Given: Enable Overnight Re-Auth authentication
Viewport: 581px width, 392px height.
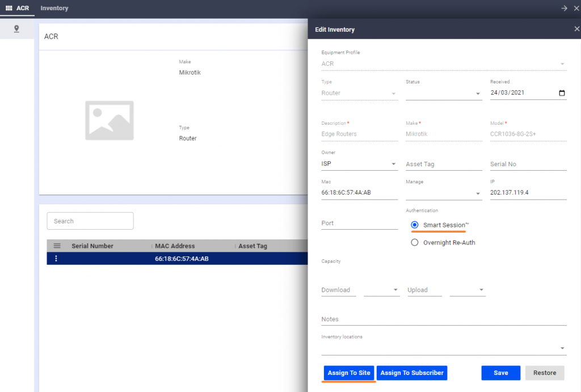Looking at the screenshot, I should coord(415,242).
